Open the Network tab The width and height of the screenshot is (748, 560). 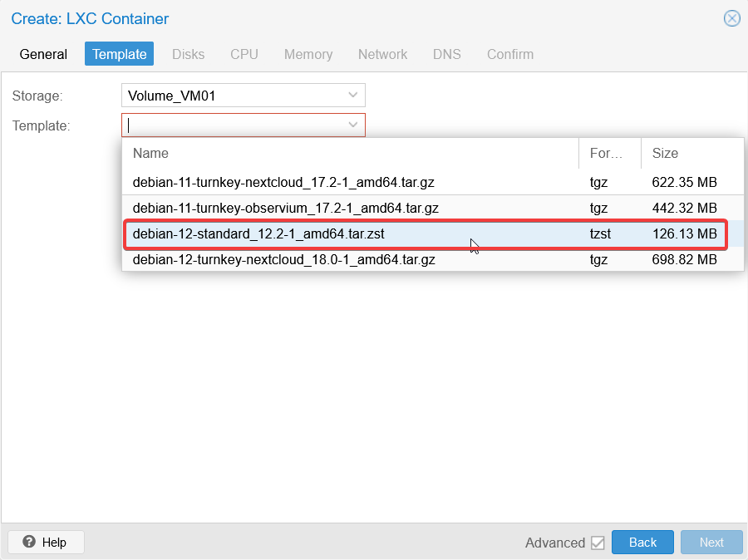click(382, 54)
